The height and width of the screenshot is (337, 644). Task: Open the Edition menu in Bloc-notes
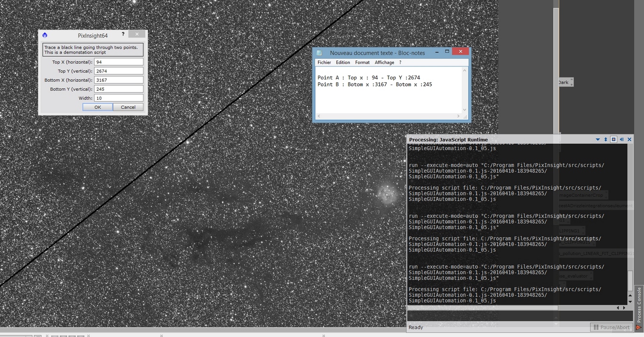click(x=343, y=63)
